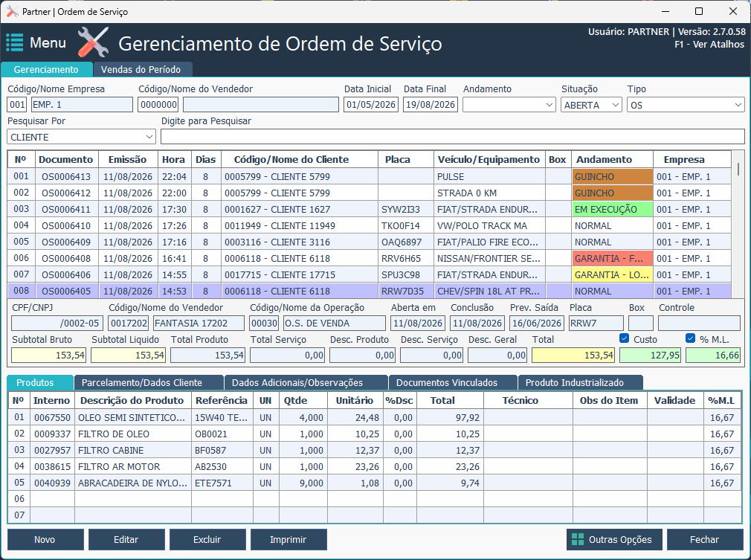Select the red GARANTIA - F... status cell
The height and width of the screenshot is (560, 751).
coord(612,258)
